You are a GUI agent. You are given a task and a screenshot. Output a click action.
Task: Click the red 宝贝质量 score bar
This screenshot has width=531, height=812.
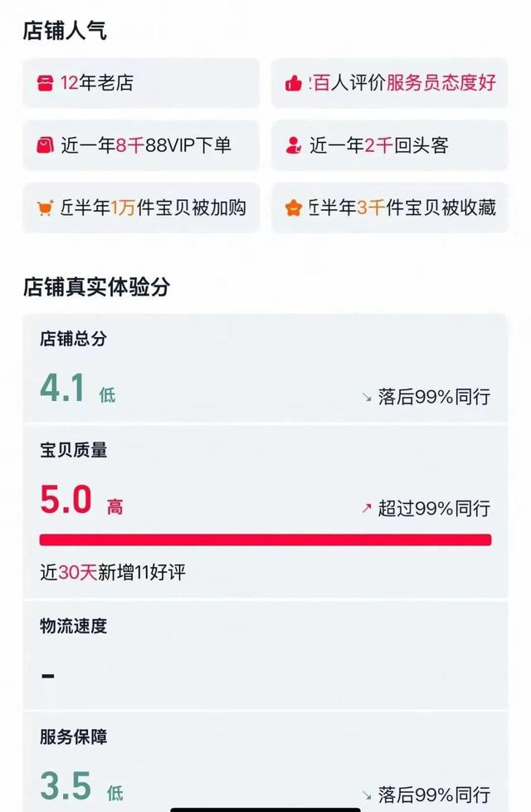click(265, 540)
